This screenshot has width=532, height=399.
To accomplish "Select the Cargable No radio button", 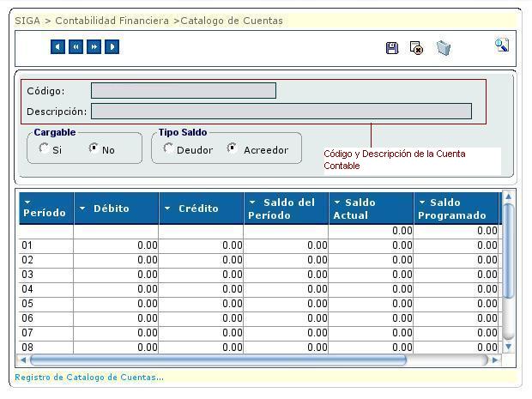I will [94, 148].
